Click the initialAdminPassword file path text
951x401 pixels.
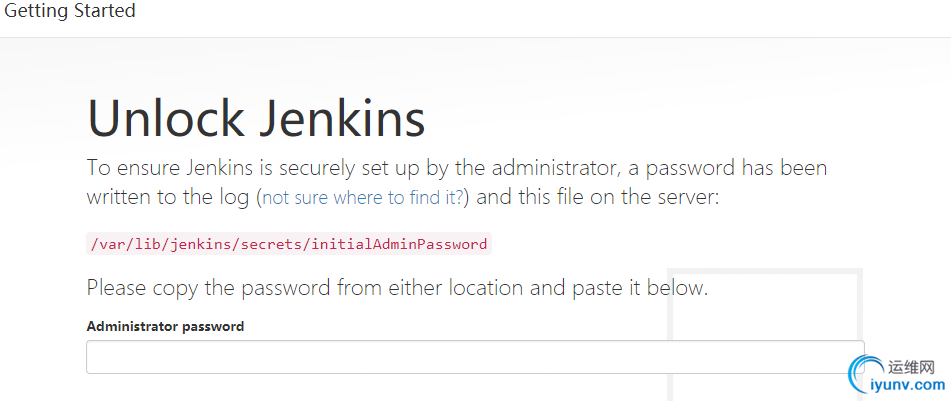coord(289,244)
